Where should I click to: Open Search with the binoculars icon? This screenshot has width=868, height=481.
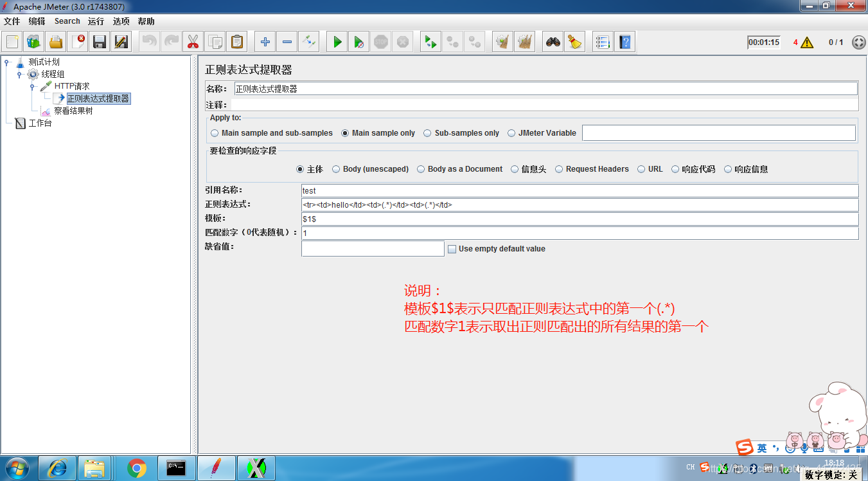pyautogui.click(x=553, y=42)
